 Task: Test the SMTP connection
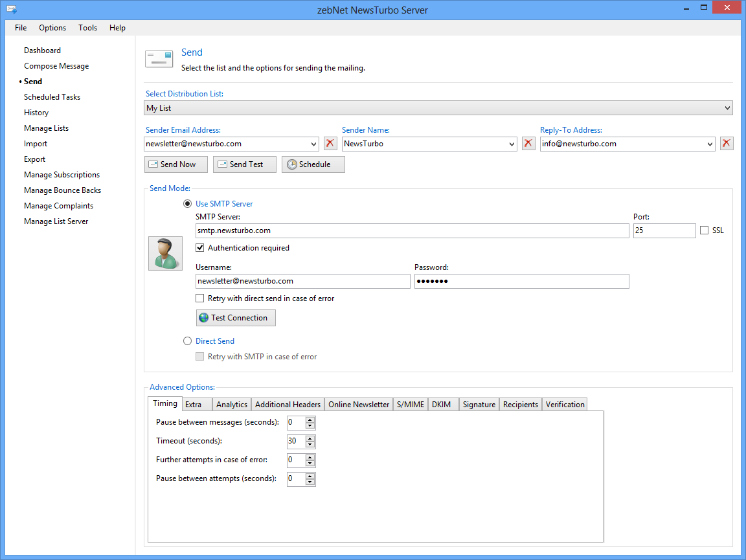point(236,318)
